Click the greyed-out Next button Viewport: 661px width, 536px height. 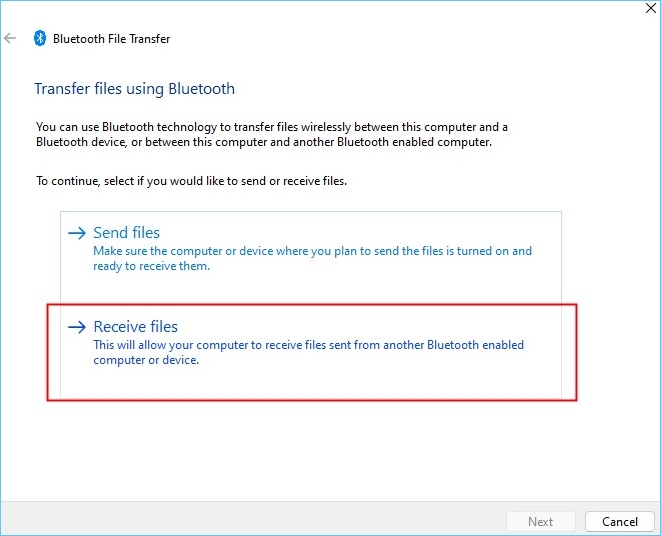(540, 522)
